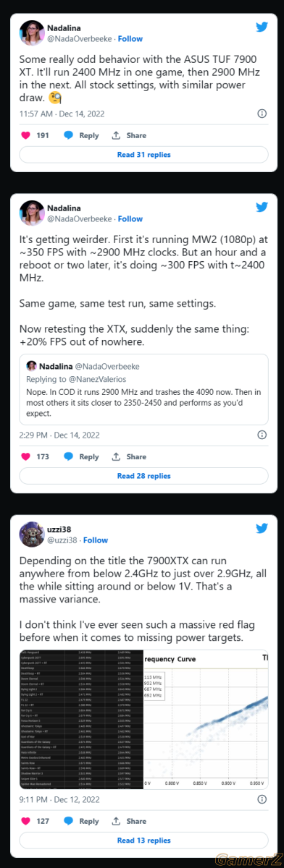Viewport: 284px width, 868px height.
Task: Follow Nadalina in the first tweet
Action: tap(130, 38)
